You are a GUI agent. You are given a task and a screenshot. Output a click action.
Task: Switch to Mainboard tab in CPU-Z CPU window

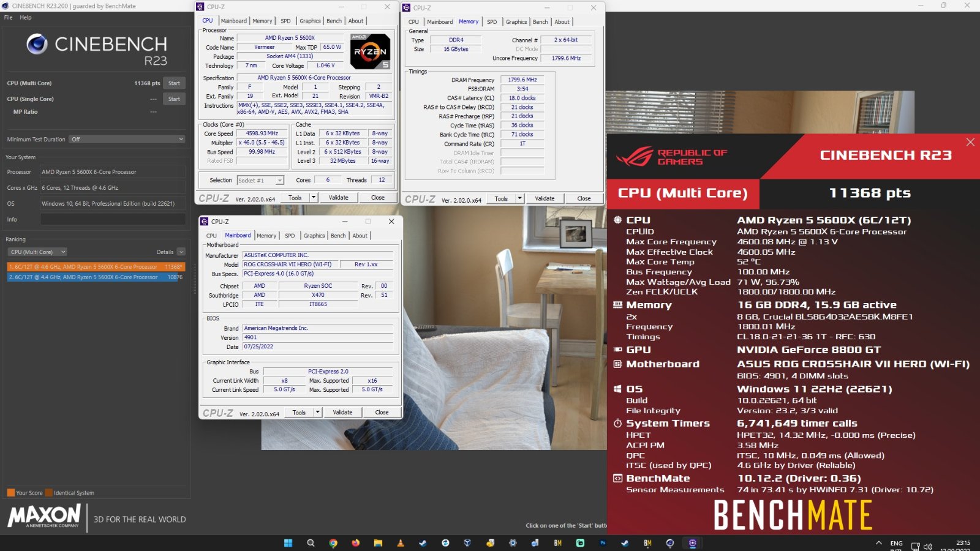(x=234, y=21)
